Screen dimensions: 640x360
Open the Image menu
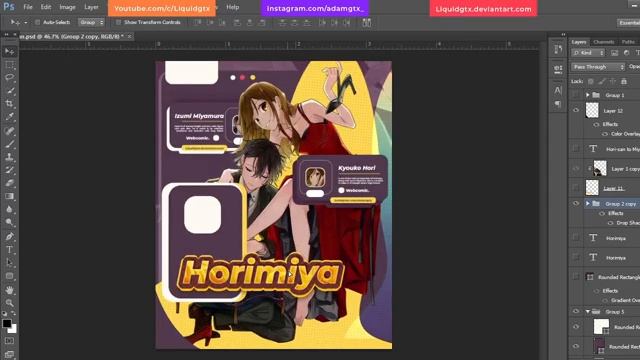[67, 7]
